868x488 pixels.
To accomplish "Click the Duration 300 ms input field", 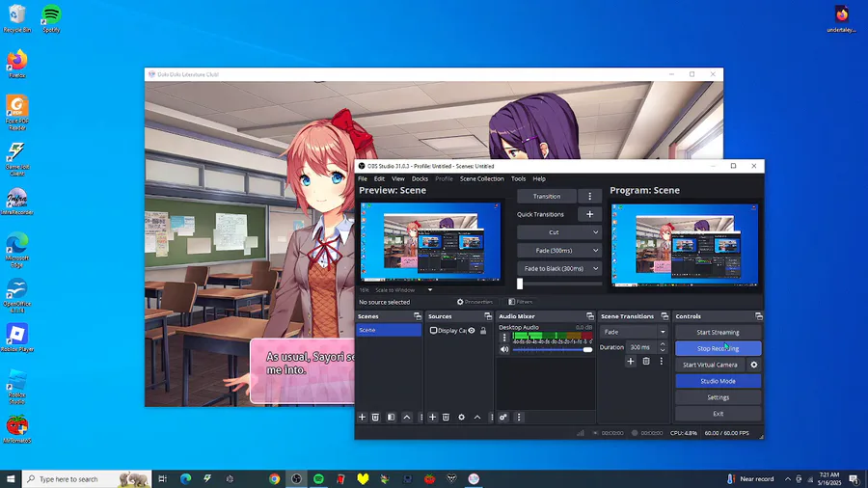I will tap(640, 347).
